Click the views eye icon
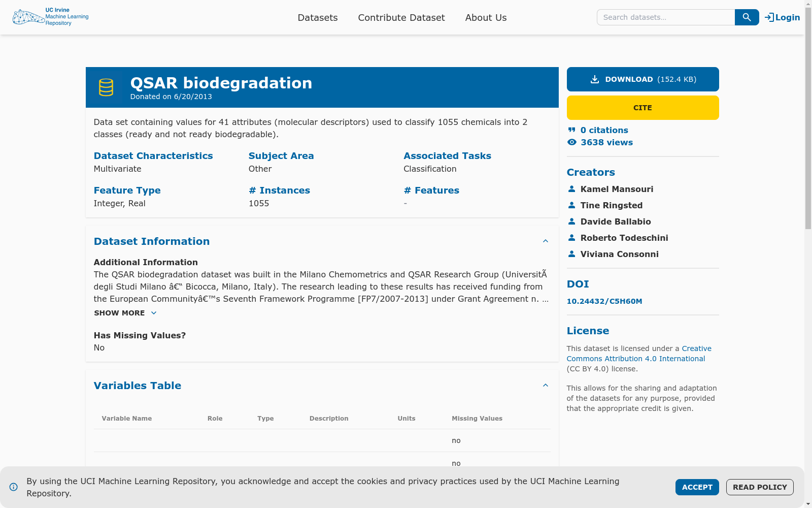 [x=572, y=142]
